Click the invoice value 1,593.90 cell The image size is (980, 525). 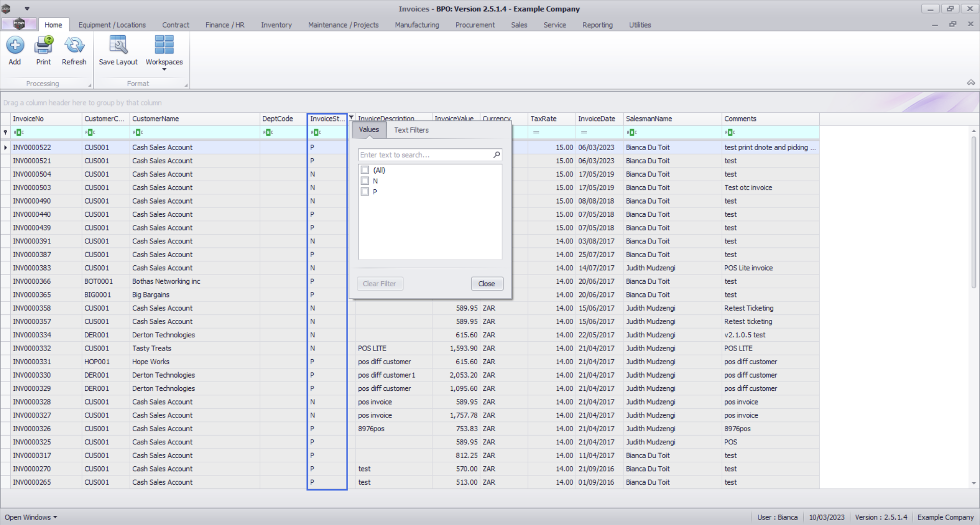[x=456, y=348]
